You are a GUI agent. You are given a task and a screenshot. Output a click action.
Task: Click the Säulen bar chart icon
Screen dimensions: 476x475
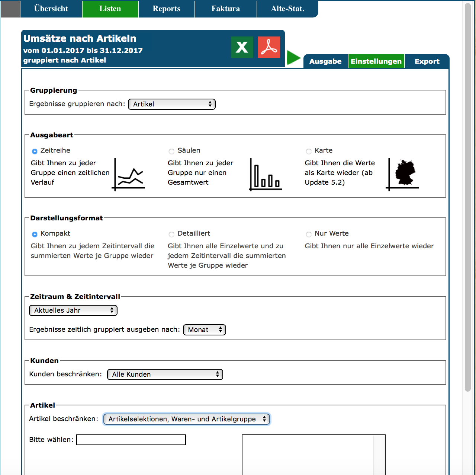(x=266, y=175)
